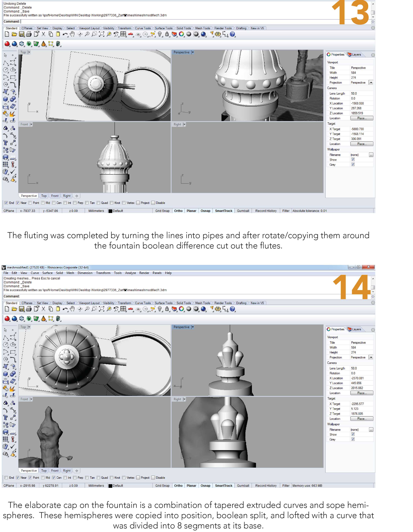The image size is (413, 532).
Task: Click the Help question mark icon in screenshot 14
Action: click(232, 309)
